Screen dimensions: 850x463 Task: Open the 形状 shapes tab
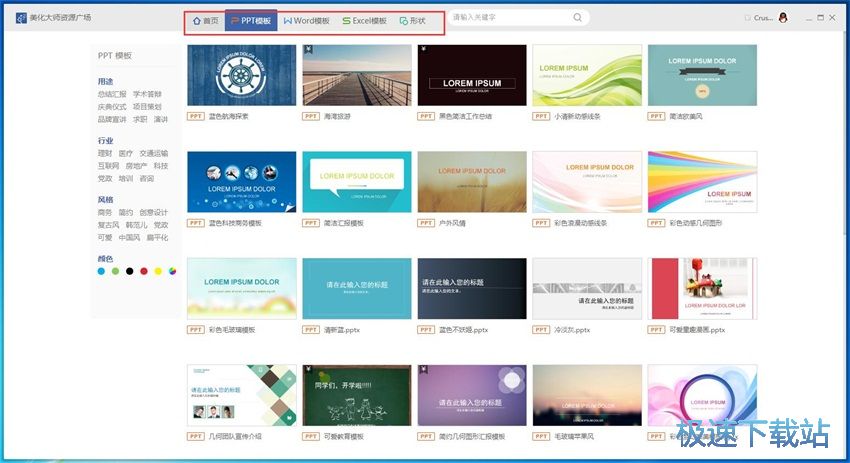(413, 21)
